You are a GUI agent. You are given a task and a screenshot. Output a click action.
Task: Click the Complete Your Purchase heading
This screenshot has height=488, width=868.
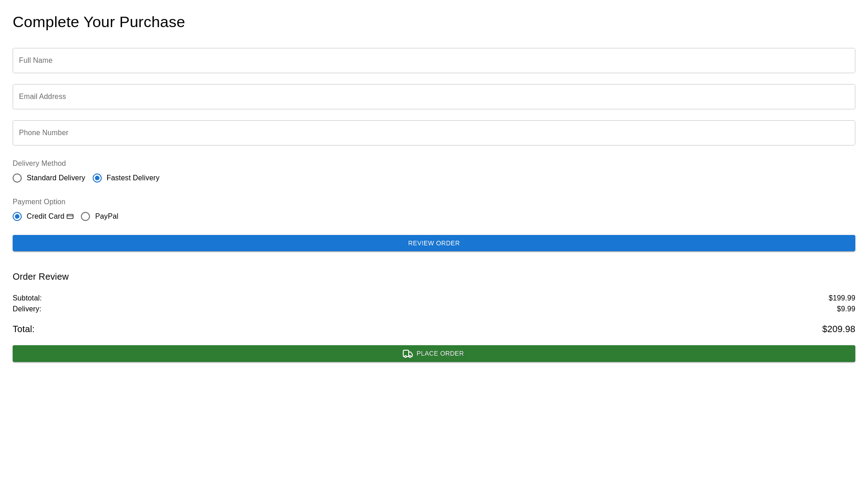click(x=99, y=22)
